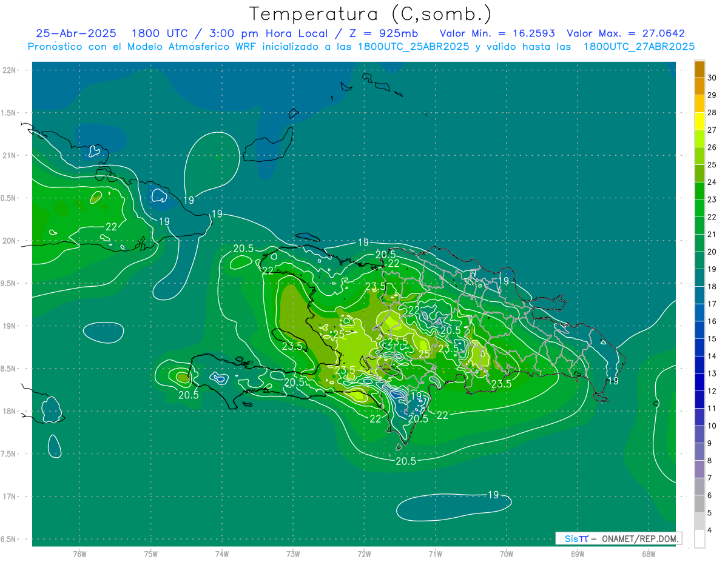The width and height of the screenshot is (728, 562).
Task: Click the '76W' longitude label
Action: (x=79, y=554)
